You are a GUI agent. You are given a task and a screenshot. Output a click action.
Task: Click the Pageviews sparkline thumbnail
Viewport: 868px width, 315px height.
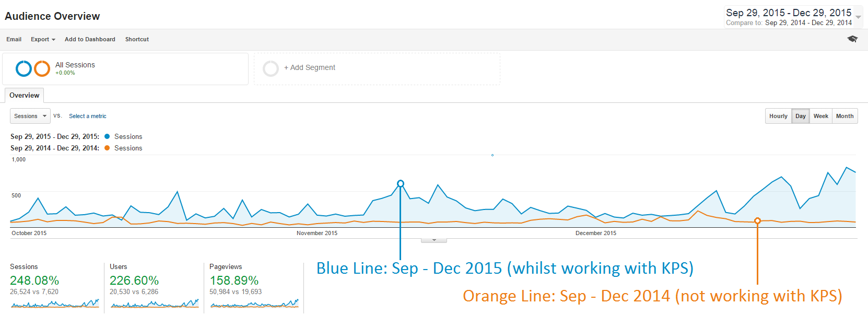(x=254, y=304)
